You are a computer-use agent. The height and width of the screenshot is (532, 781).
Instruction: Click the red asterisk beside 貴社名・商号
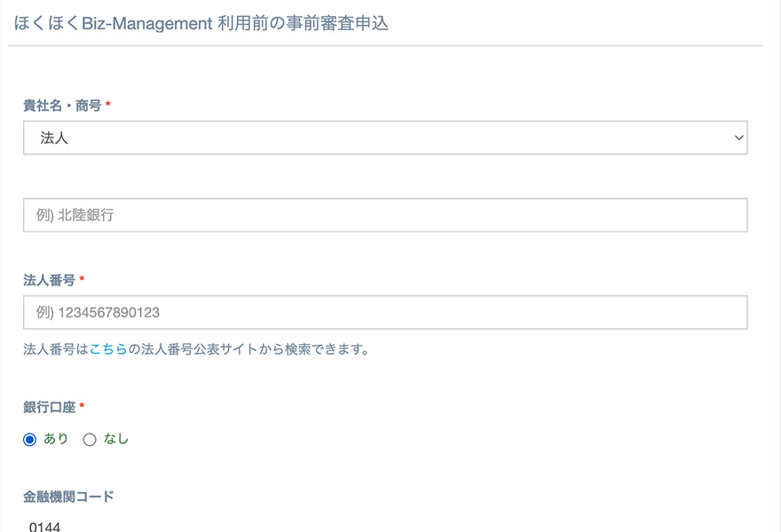(108, 106)
